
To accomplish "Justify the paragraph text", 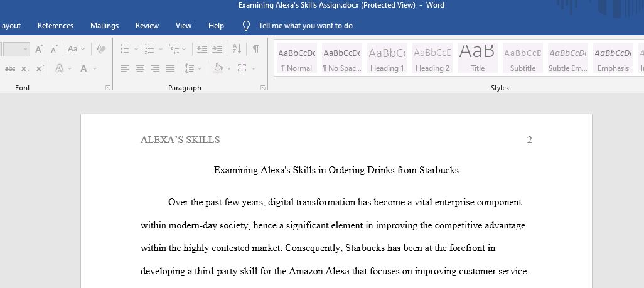I will point(170,68).
